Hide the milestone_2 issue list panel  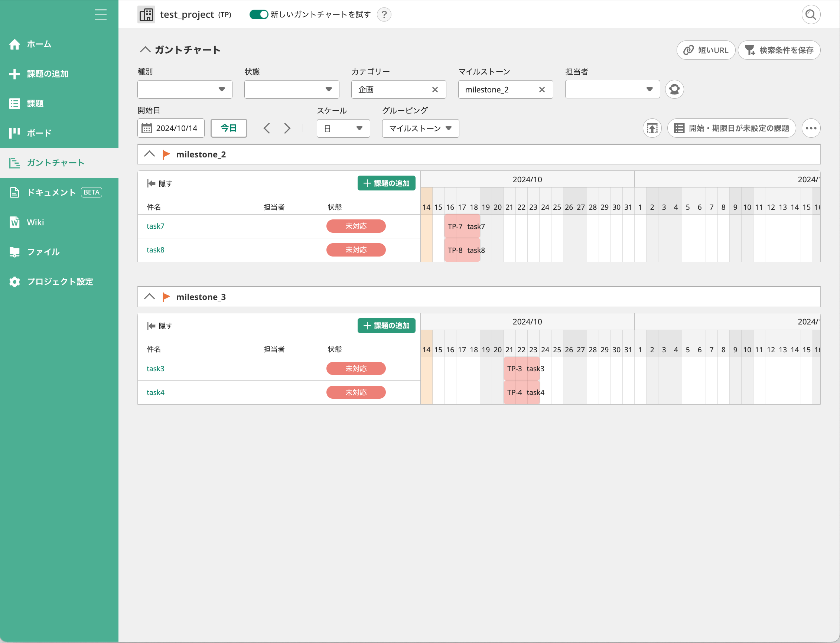tap(160, 184)
